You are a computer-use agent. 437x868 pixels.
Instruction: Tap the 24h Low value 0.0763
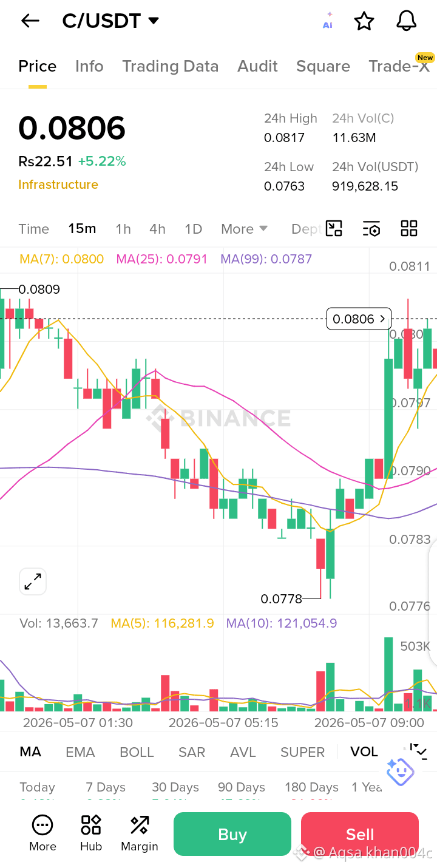(284, 186)
